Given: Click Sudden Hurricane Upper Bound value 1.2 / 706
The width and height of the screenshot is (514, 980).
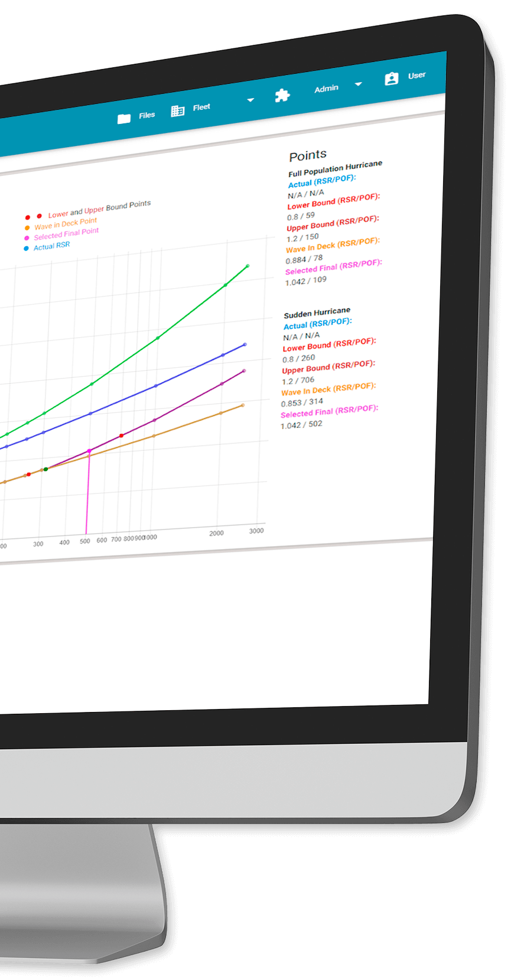Looking at the screenshot, I should point(298,381).
